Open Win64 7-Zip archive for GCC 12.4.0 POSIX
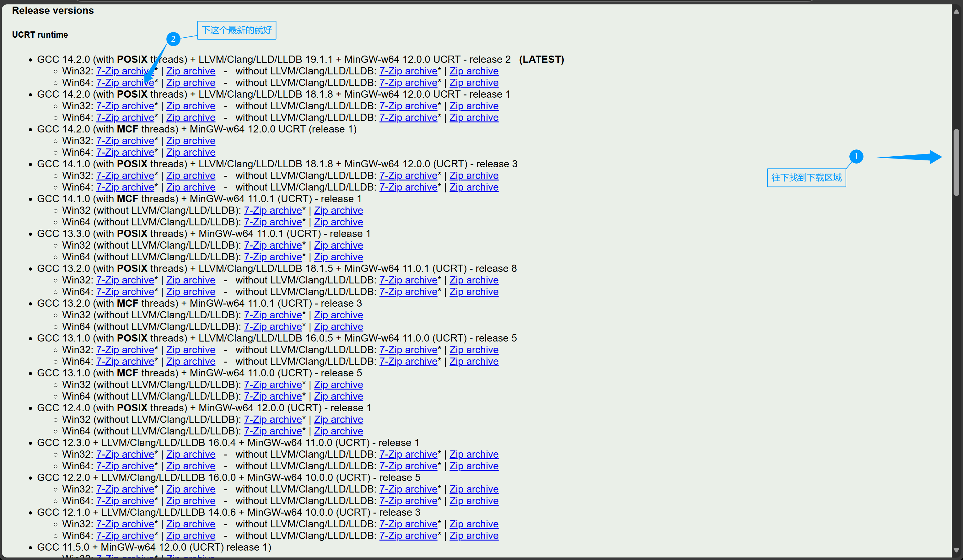The image size is (963, 560). [x=273, y=431]
